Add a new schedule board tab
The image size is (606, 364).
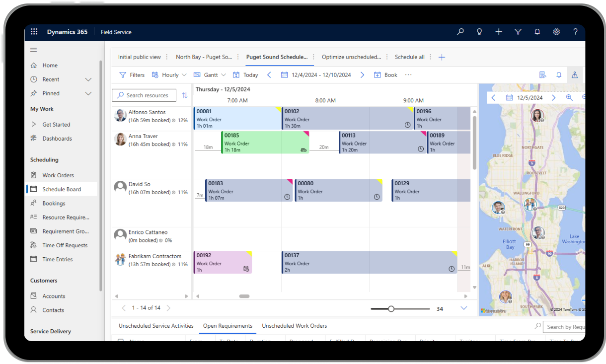click(x=442, y=57)
